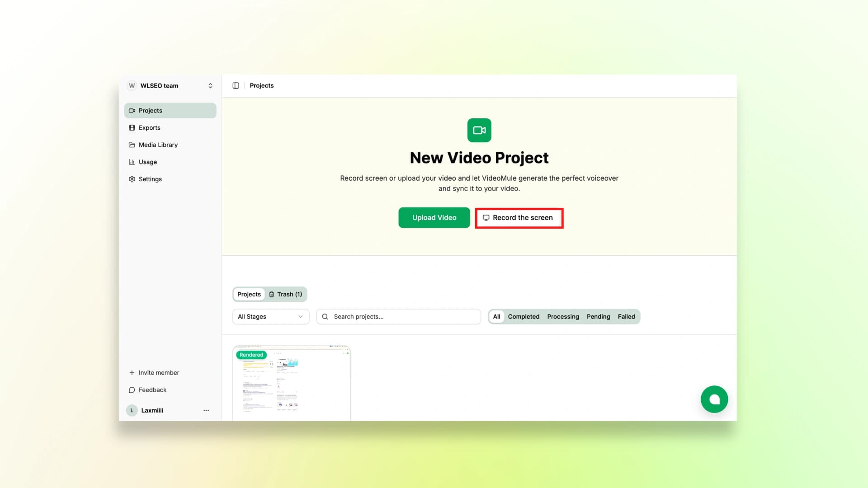The height and width of the screenshot is (488, 868).
Task: Enable the Completed filter
Action: click(524, 316)
